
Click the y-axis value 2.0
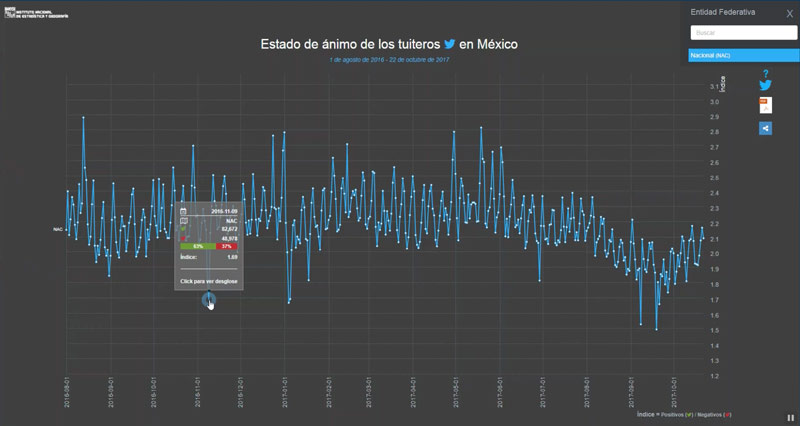click(x=714, y=254)
